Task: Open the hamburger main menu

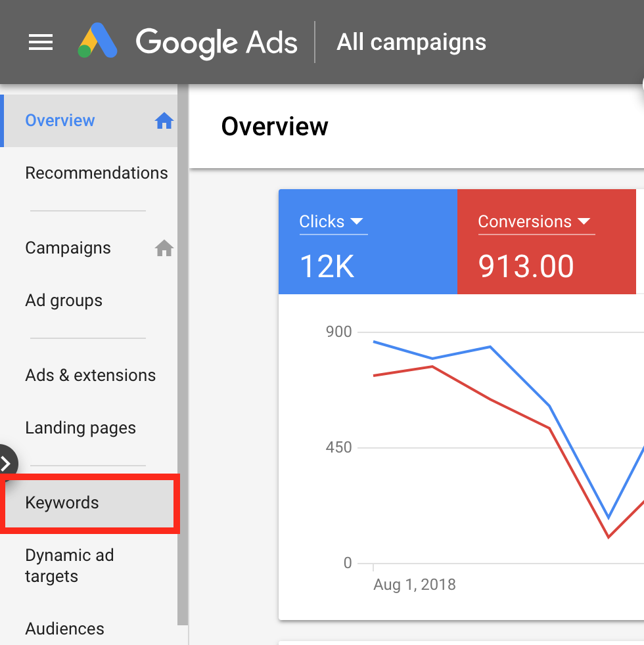Action: tap(40, 42)
